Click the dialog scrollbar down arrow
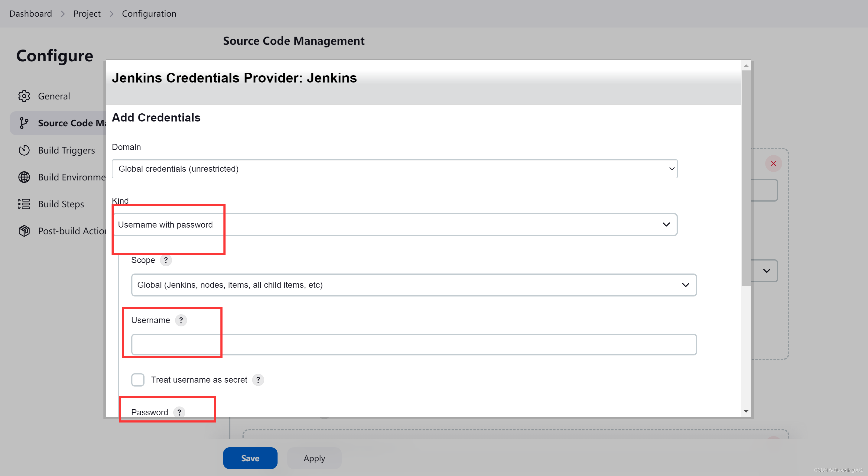868x476 pixels. point(746,411)
